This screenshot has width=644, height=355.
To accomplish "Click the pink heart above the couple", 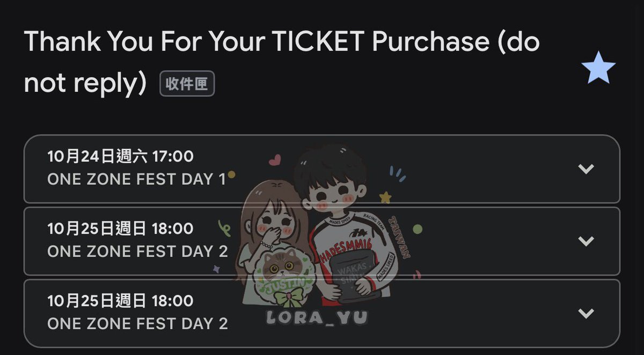I will coord(275,160).
